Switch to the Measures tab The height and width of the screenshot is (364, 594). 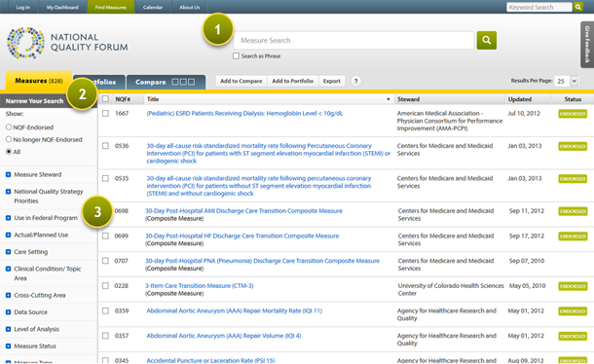[39, 81]
